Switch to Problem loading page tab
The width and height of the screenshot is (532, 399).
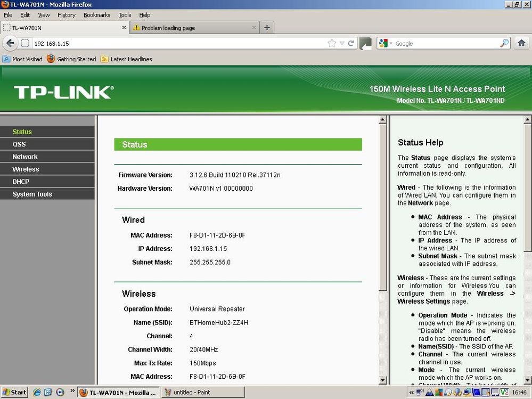[194, 28]
